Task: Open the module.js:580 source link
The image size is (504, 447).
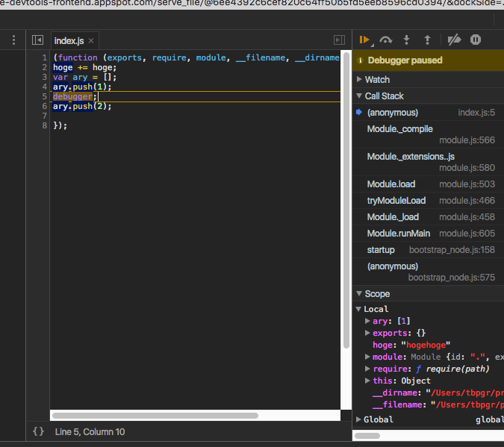Action: click(467, 168)
